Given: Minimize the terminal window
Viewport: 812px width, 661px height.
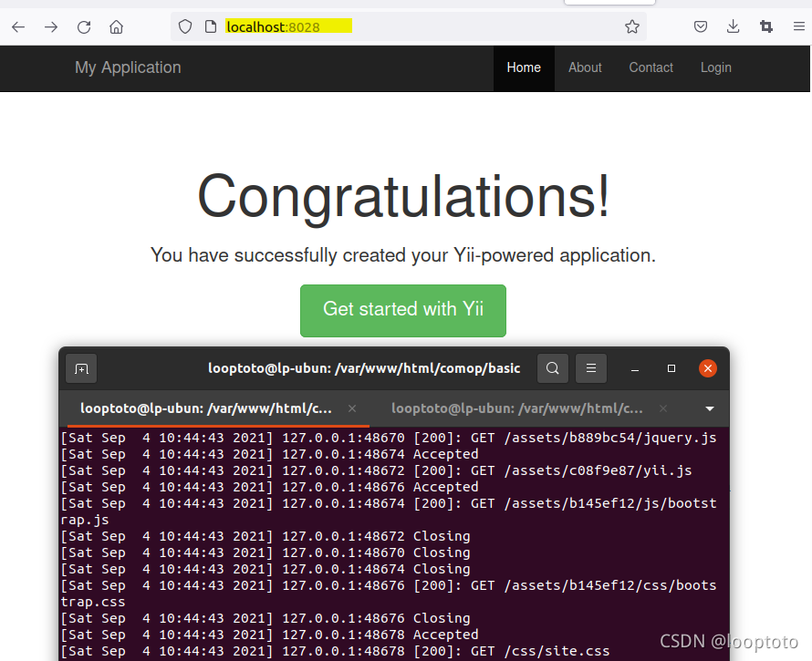Looking at the screenshot, I should point(635,368).
